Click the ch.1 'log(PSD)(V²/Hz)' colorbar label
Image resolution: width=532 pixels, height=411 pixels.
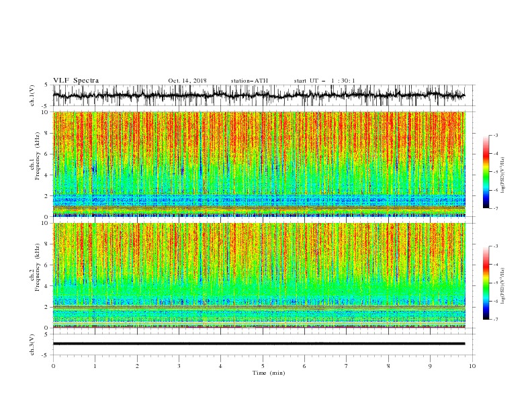pos(502,175)
